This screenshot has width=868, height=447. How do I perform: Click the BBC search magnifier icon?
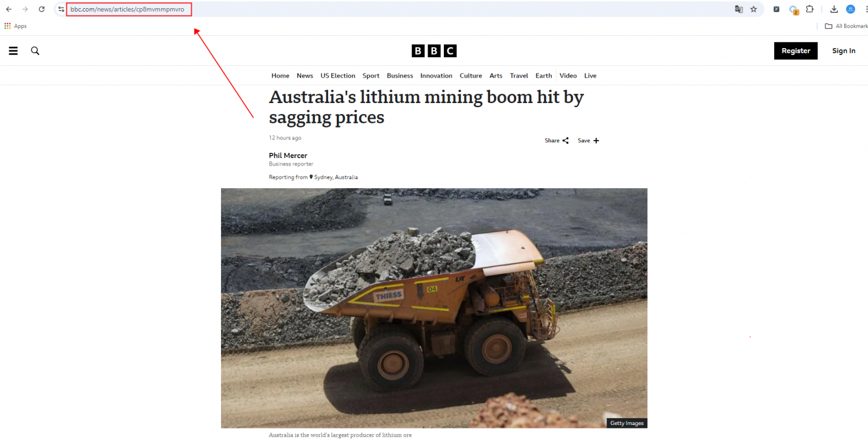pos(35,51)
